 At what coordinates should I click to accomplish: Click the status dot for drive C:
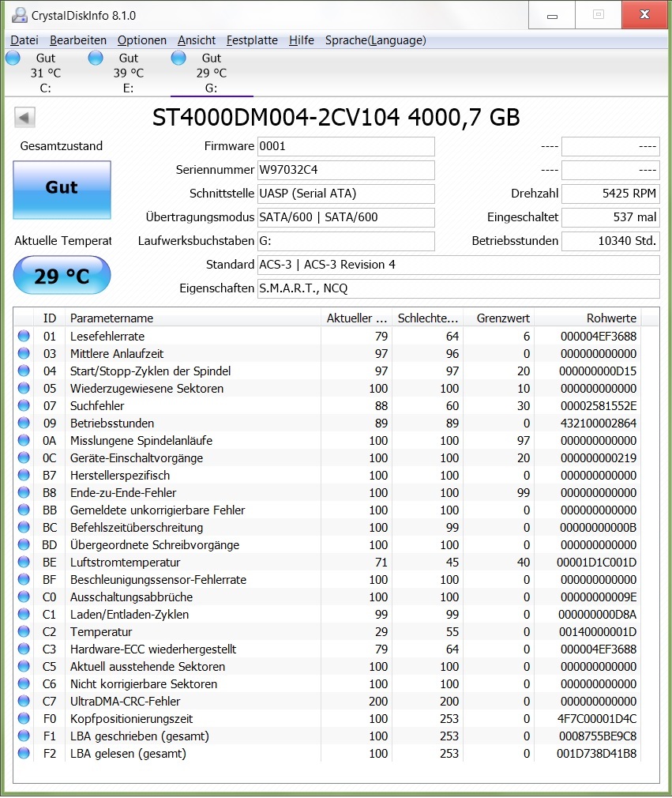tap(13, 58)
